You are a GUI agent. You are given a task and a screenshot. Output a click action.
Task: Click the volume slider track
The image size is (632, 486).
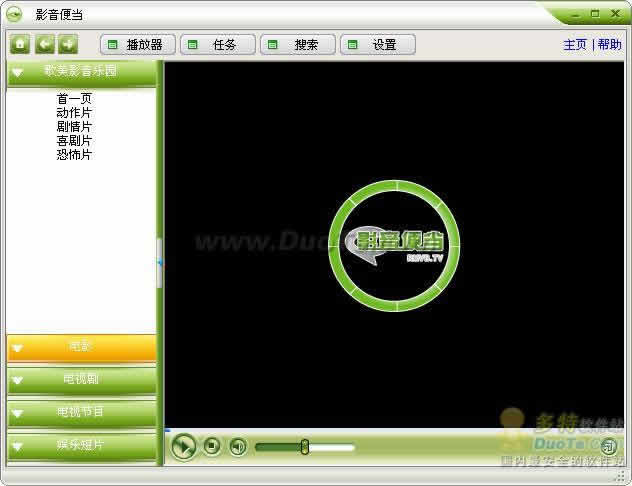[x=305, y=447]
